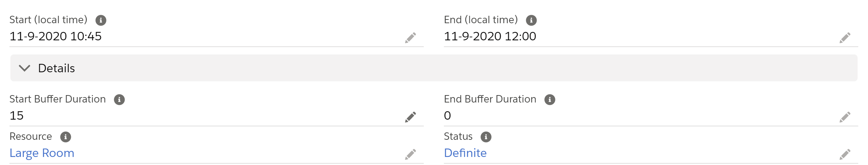The height and width of the screenshot is (165, 868).
Task: Click pencil icon for Start Buffer Duration
Action: [410, 117]
